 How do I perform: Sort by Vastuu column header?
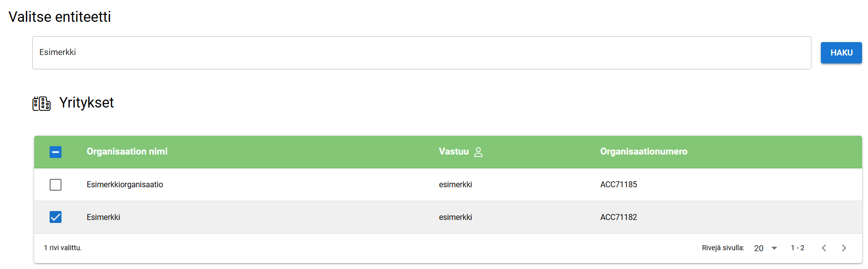tap(453, 152)
